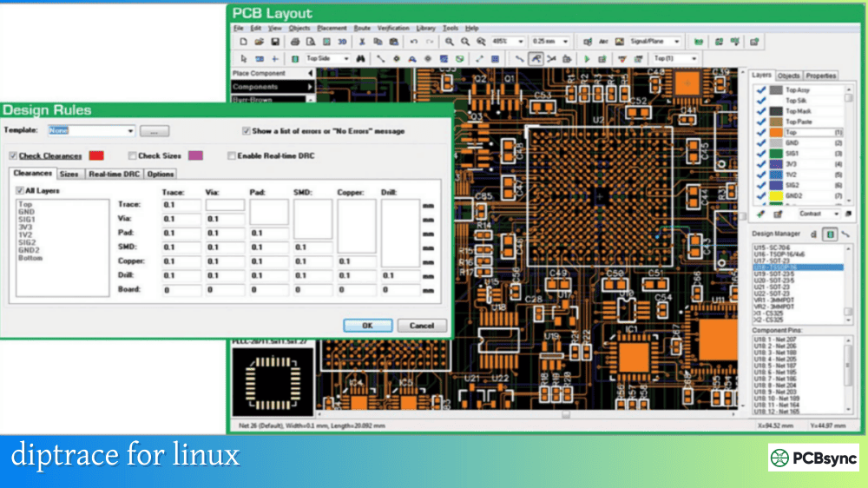Select the arrow pointer default tool

[242, 59]
